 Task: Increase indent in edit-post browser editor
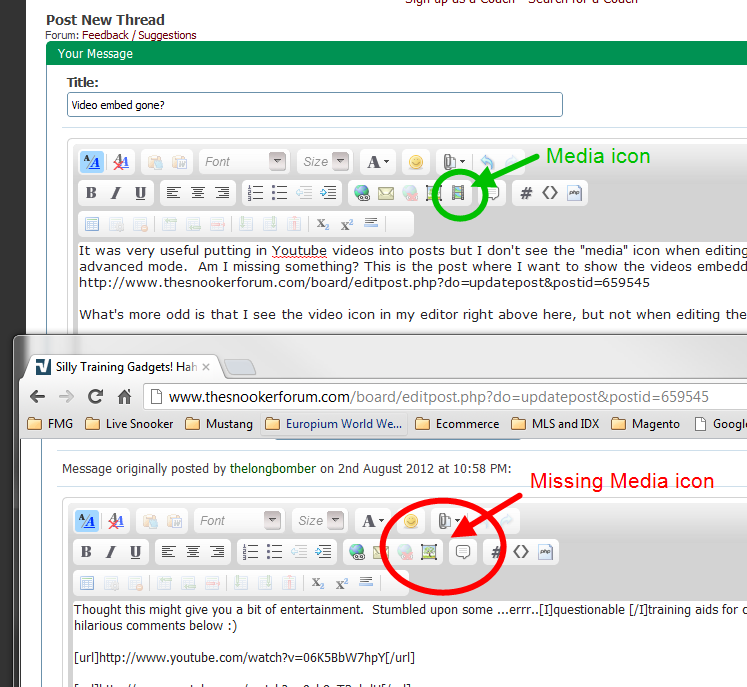(323, 552)
